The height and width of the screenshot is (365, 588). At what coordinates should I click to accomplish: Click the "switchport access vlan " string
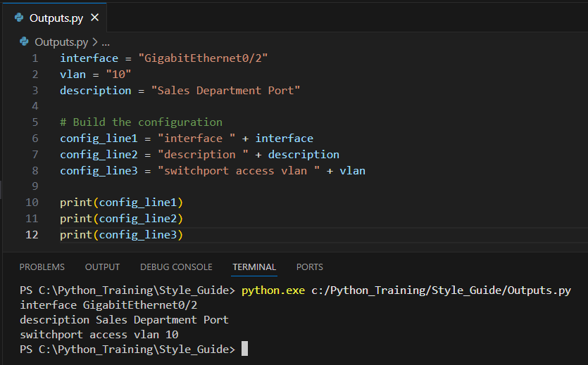239,171
